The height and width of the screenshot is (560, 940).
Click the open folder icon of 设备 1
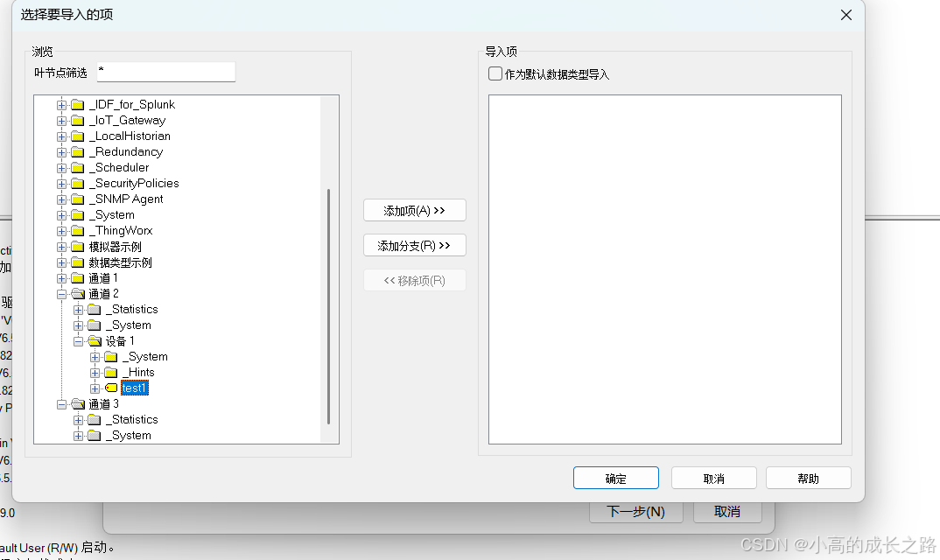(95, 341)
